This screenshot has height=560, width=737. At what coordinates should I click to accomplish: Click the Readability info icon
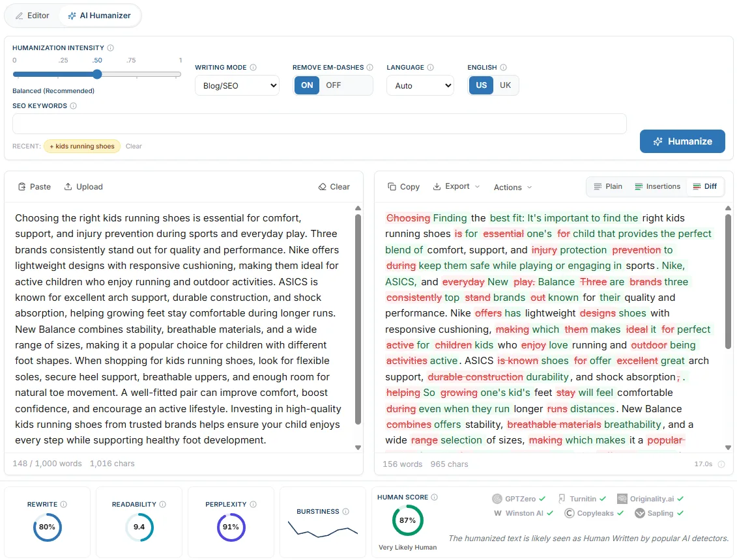coord(163,504)
